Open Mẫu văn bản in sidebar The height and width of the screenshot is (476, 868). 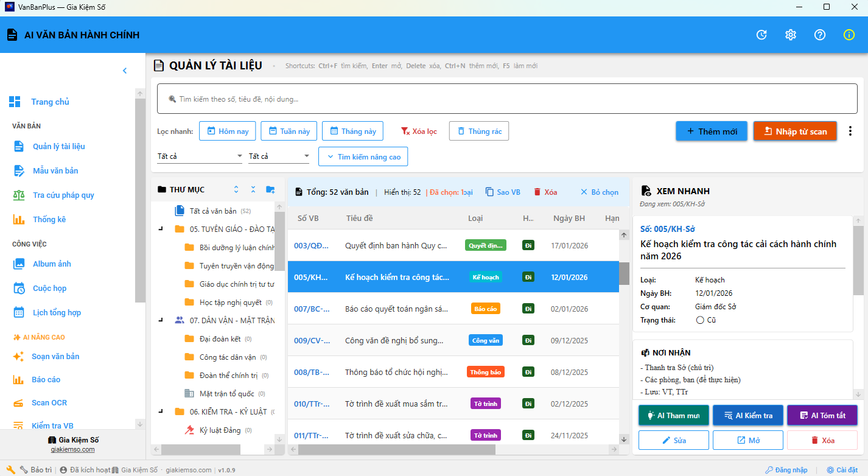[55, 170]
